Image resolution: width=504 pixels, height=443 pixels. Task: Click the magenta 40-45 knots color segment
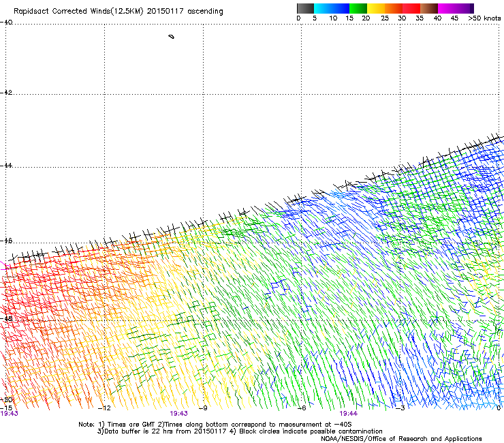[x=447, y=8]
